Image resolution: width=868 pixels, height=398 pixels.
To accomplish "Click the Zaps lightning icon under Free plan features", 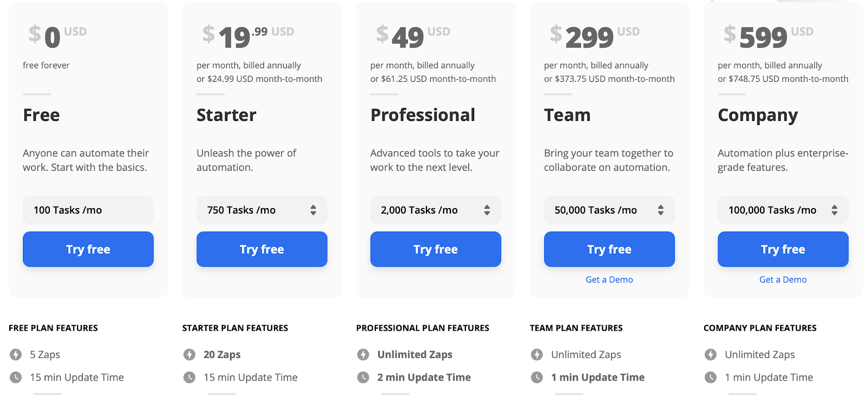I will click(x=15, y=354).
